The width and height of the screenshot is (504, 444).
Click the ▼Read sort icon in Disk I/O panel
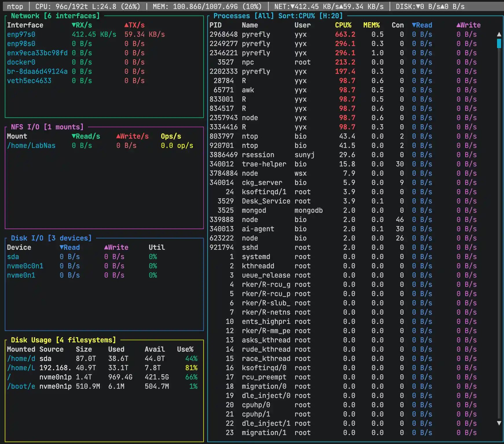[x=61, y=247]
